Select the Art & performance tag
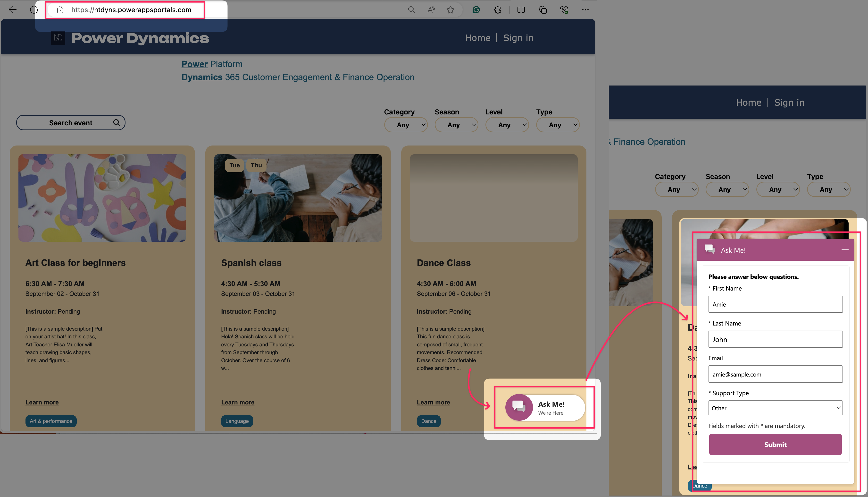This screenshot has height=497, width=868. (51, 421)
